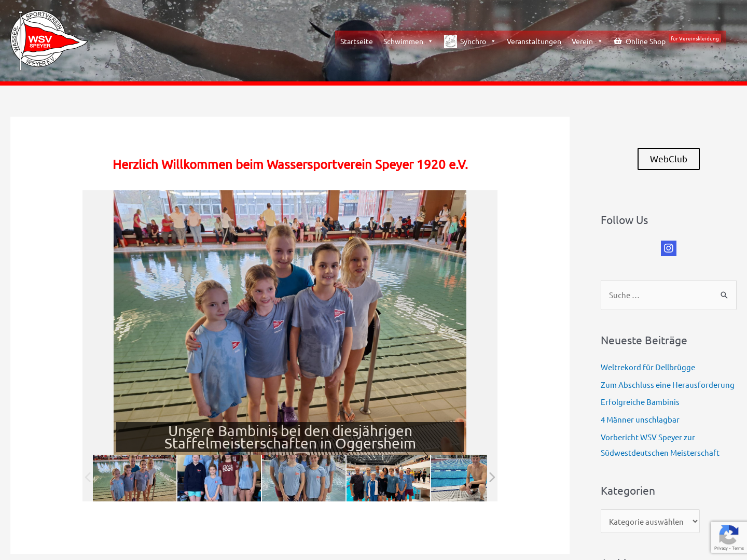Expand the Schwimmen submenu arrow
Image resolution: width=747 pixels, height=560 pixels.
click(x=430, y=41)
